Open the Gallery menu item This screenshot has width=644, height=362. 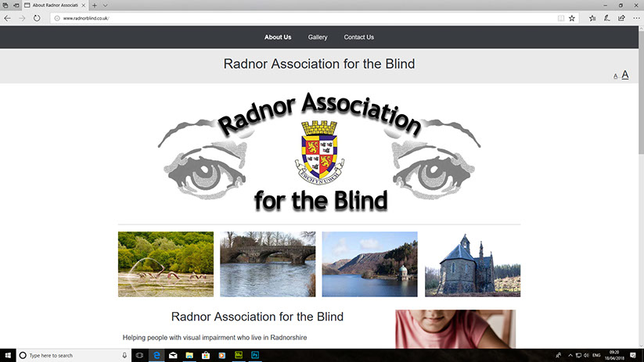pyautogui.click(x=318, y=37)
